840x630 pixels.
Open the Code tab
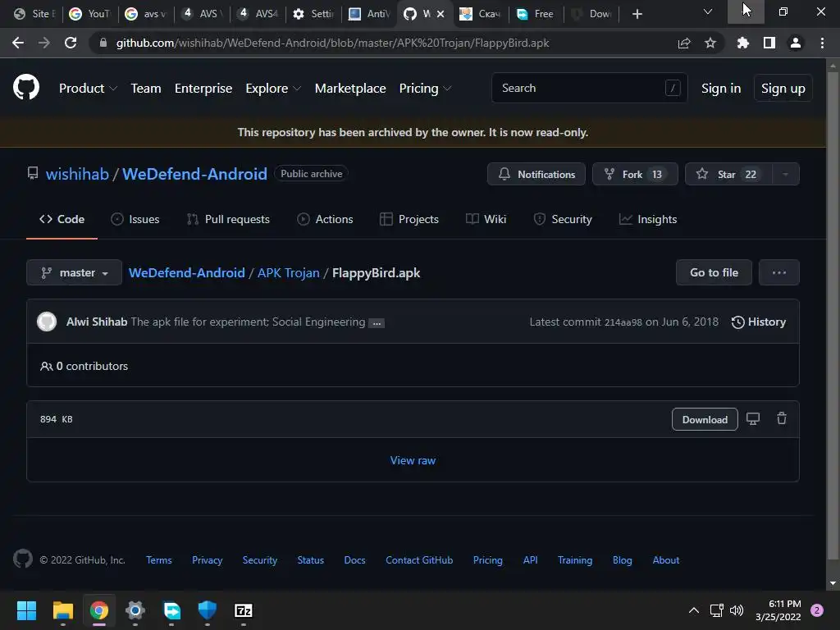pos(62,219)
